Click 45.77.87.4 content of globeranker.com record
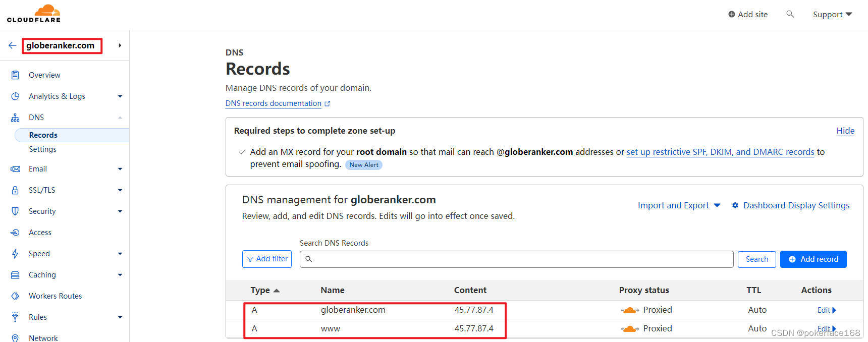 474,310
